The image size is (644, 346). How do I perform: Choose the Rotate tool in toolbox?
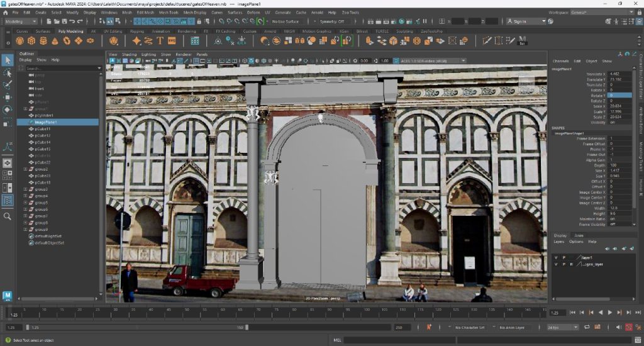(8, 109)
